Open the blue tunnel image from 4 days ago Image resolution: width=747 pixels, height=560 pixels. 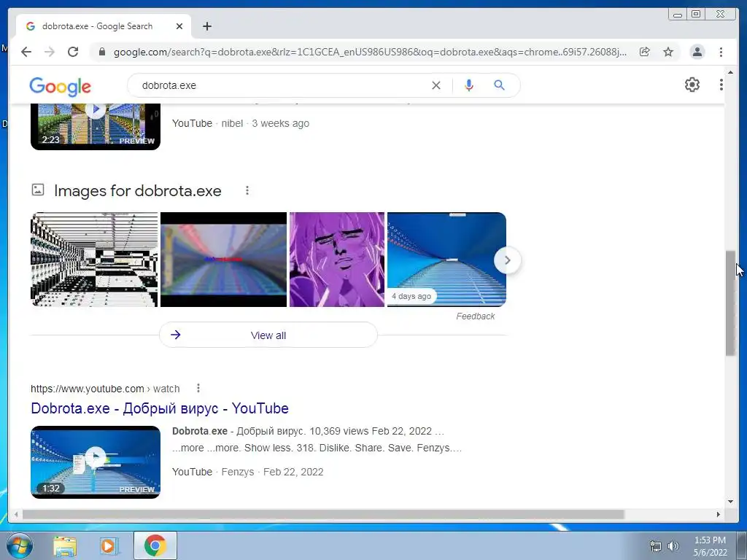446,260
